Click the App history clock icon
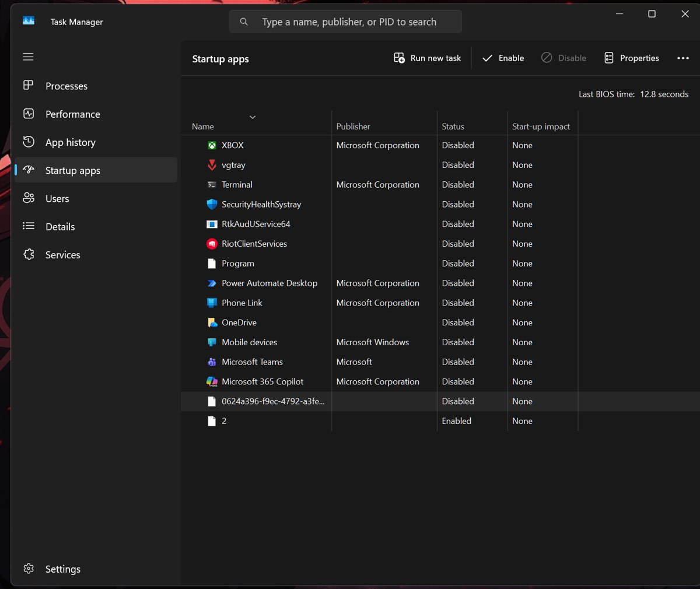Image resolution: width=700 pixels, height=589 pixels. click(x=28, y=142)
